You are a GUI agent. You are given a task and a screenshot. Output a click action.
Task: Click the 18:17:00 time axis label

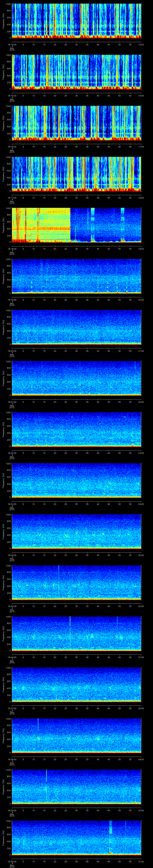12,198
